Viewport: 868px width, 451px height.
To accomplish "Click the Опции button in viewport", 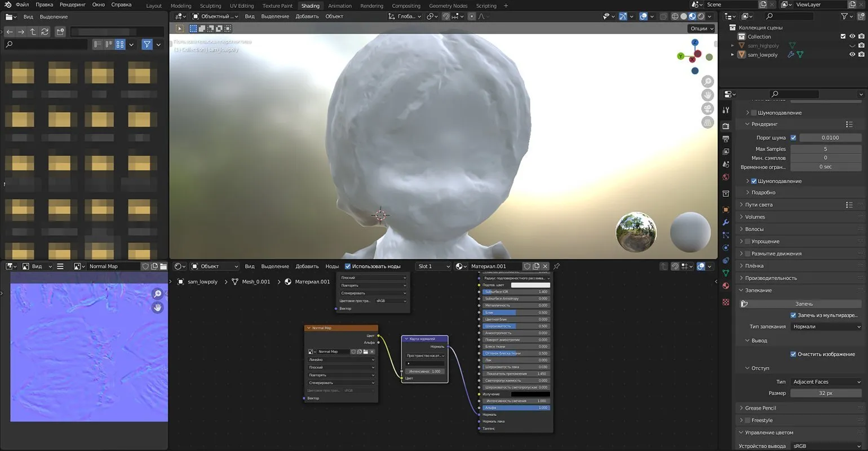I will (x=701, y=28).
